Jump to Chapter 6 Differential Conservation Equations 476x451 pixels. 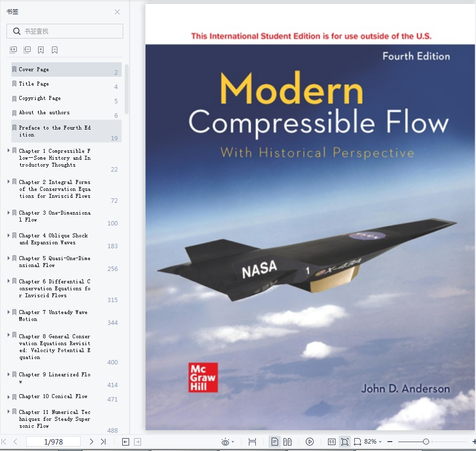pos(54,288)
